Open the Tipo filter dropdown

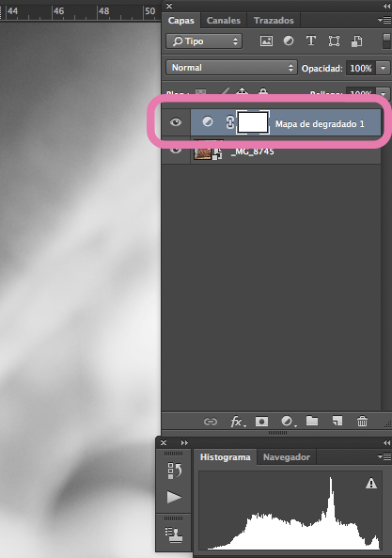click(x=204, y=41)
